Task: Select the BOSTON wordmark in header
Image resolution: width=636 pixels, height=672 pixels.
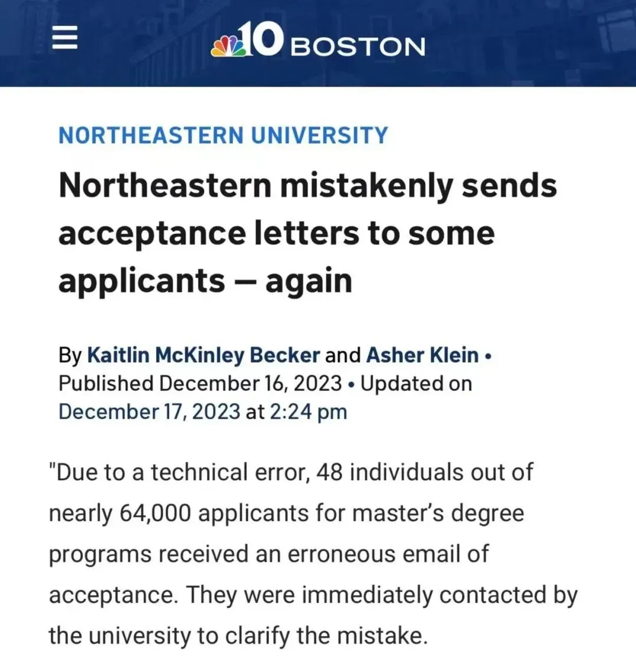Action: click(358, 47)
